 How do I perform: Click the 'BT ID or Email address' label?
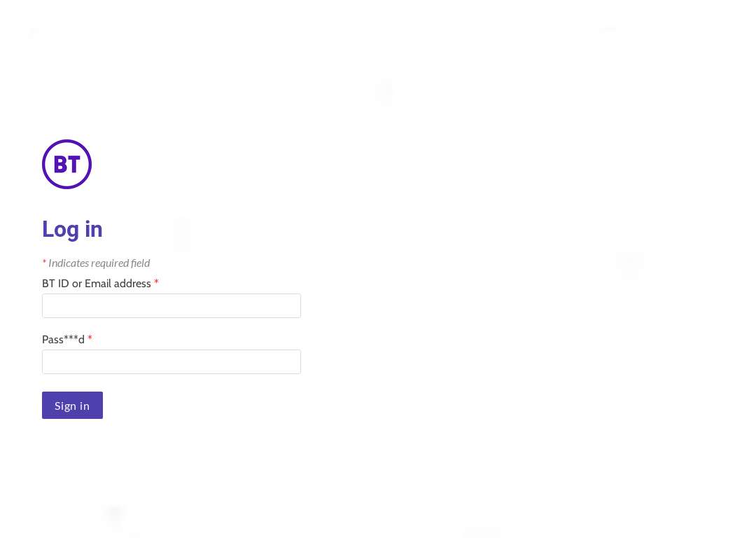[97, 284]
